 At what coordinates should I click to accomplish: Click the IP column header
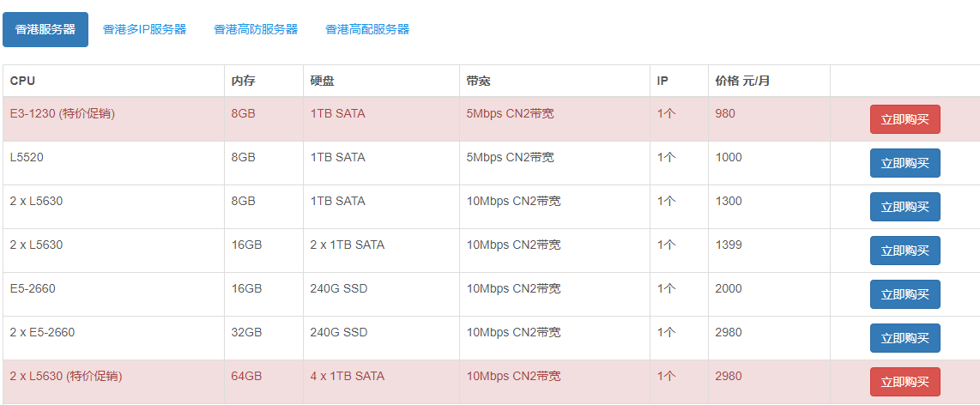662,82
